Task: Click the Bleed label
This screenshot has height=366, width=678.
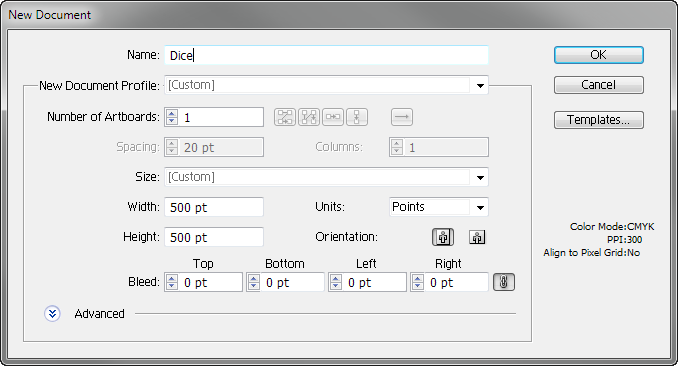Action: 144,282
